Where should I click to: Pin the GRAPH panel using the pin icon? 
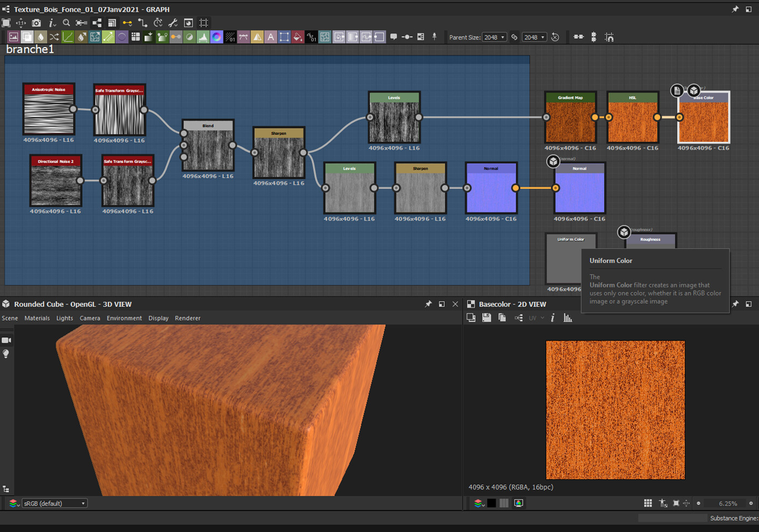735,9
